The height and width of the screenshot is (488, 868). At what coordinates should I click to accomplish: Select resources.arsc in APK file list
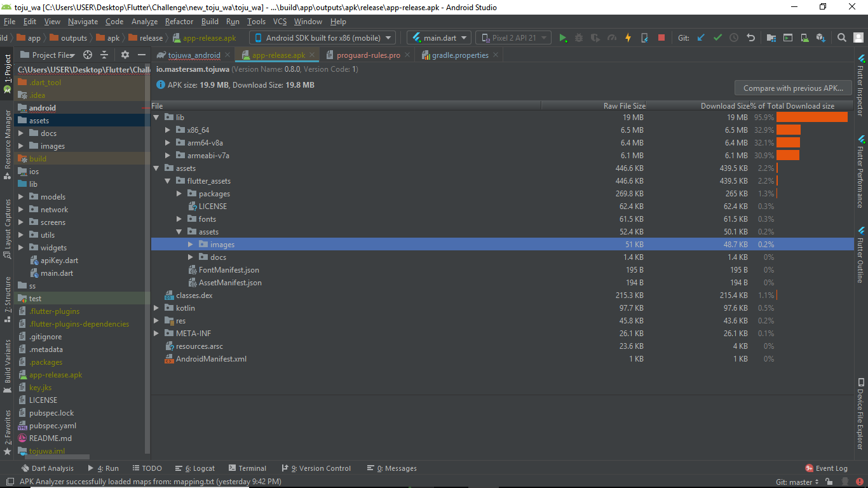199,346
